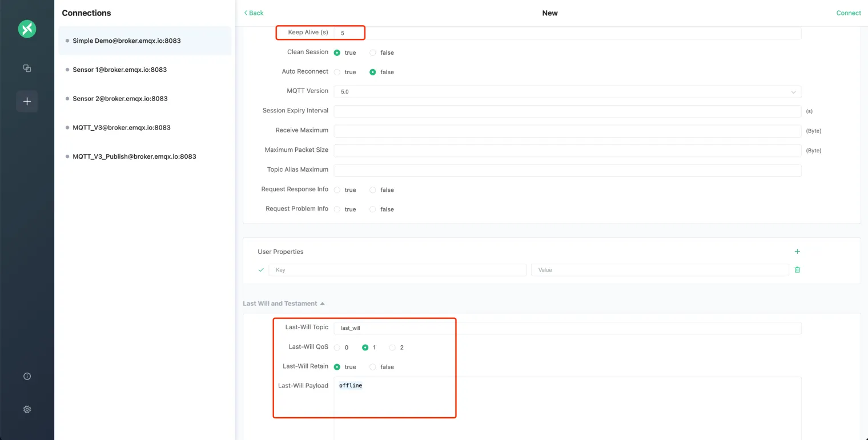Open the Connections page icon in sidebar
The height and width of the screenshot is (440, 868).
pyautogui.click(x=27, y=68)
